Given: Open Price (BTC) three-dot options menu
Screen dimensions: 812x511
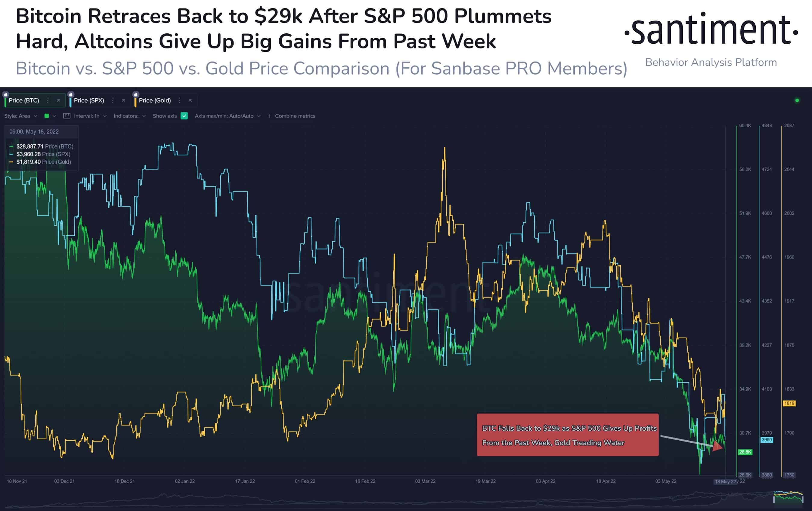Looking at the screenshot, I should tap(48, 100).
